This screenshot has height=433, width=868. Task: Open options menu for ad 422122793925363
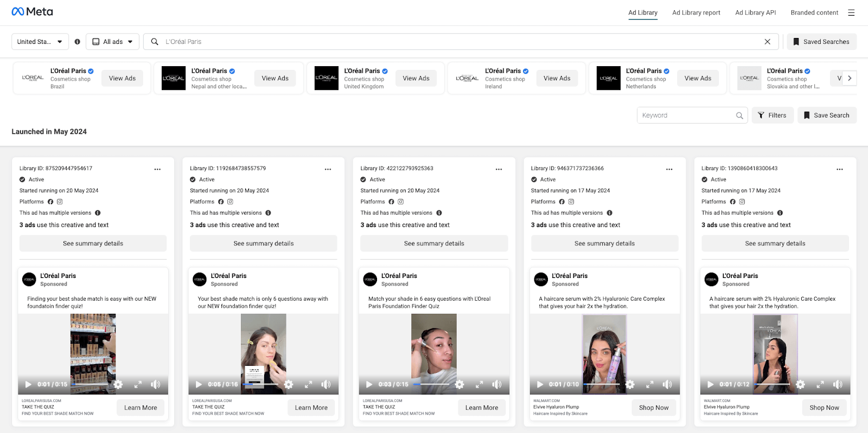tap(499, 169)
